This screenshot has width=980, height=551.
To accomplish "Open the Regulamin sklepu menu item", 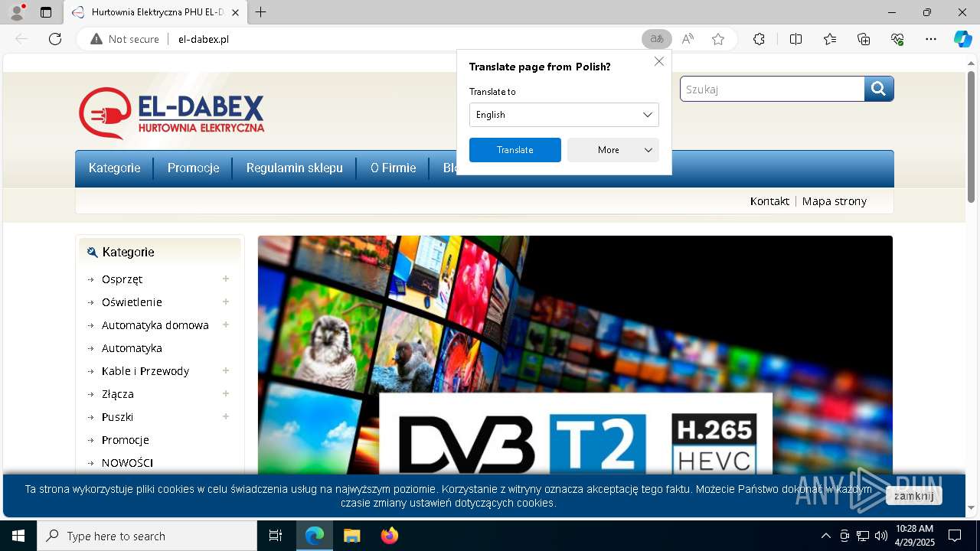I will click(x=295, y=168).
